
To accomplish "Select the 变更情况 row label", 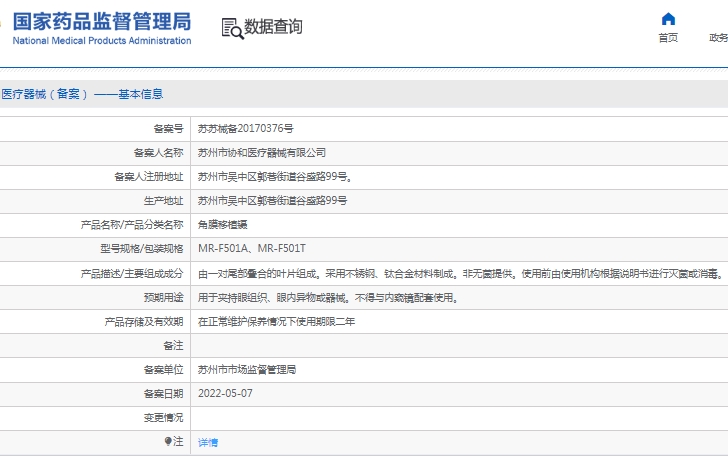I will [163, 418].
